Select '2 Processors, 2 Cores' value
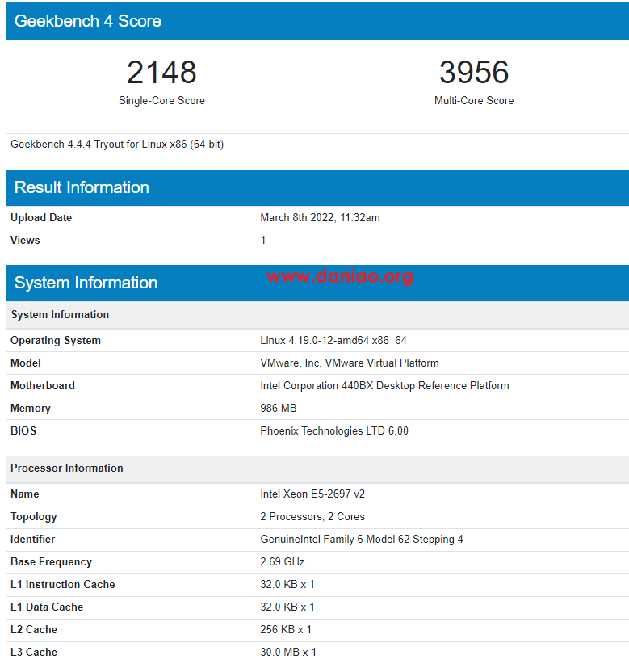The height and width of the screenshot is (672, 629). coord(312,516)
